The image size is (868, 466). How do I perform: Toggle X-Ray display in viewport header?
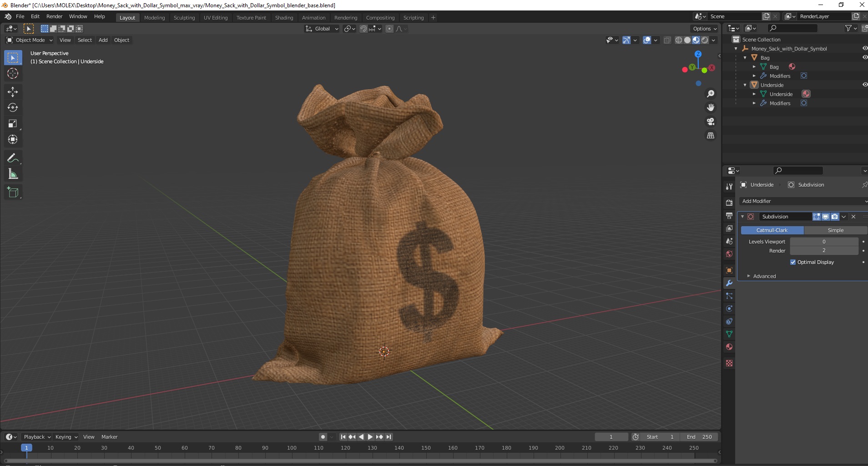667,40
